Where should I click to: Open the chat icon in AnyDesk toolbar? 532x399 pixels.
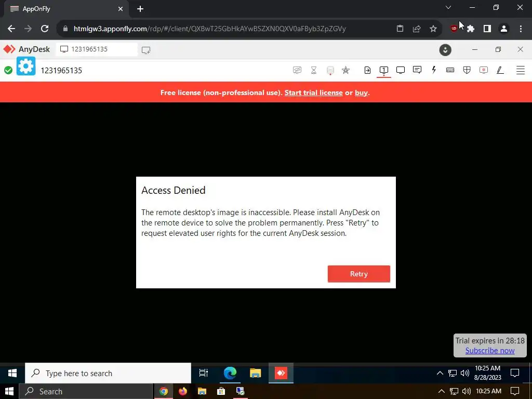pos(417,70)
